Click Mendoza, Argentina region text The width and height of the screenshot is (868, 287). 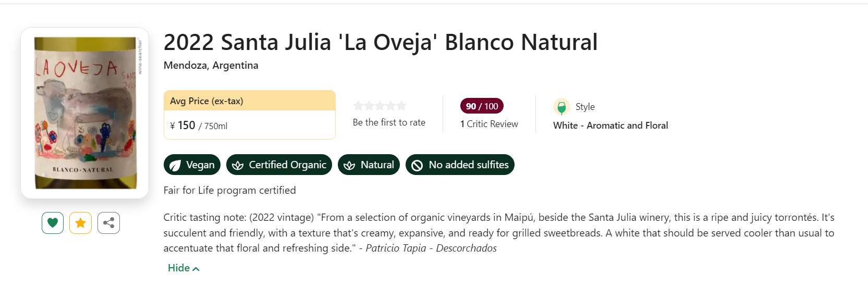211,65
